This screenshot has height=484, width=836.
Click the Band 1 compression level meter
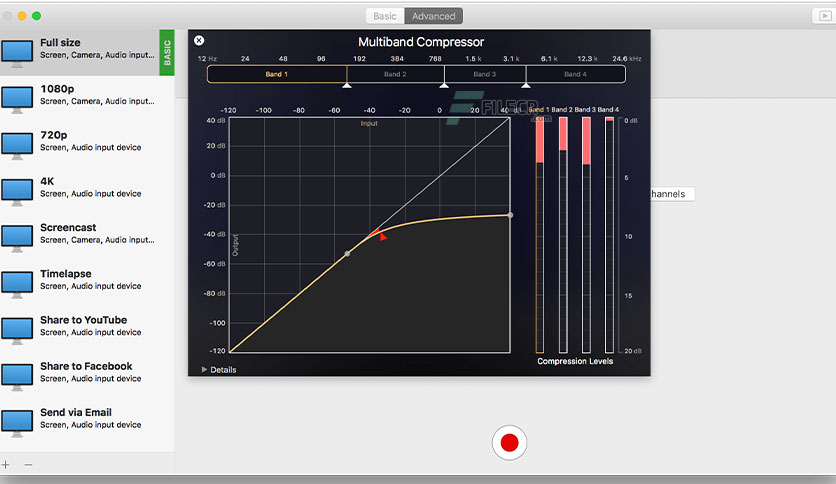(x=540, y=235)
